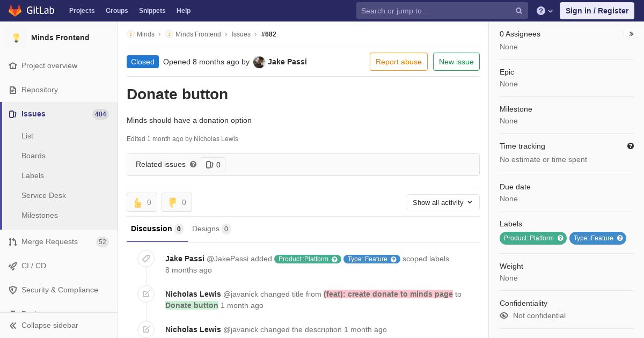The height and width of the screenshot is (338, 644).
Task: Open Merge Requests in the sidebar
Action: (49, 241)
